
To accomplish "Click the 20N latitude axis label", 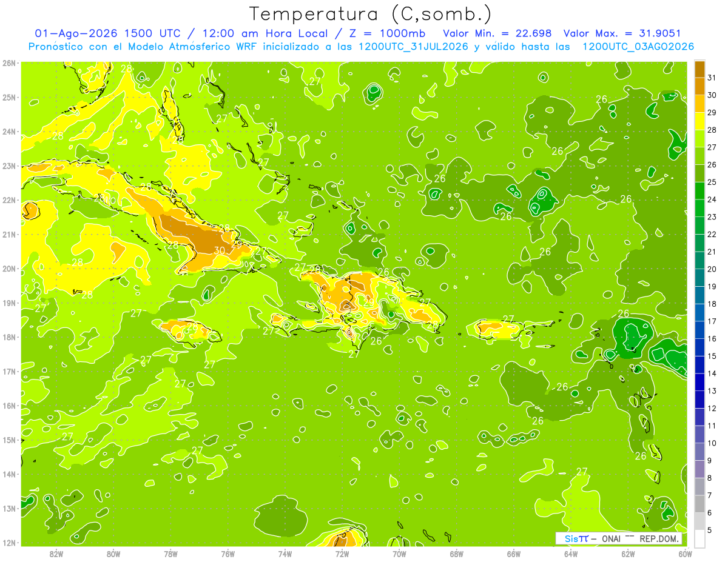I will click(9, 269).
